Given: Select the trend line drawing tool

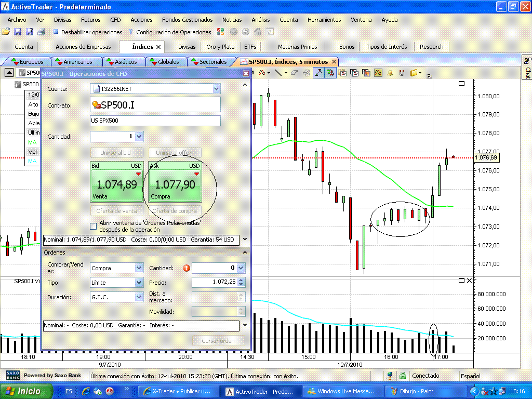Looking at the screenshot, I should [278, 73].
